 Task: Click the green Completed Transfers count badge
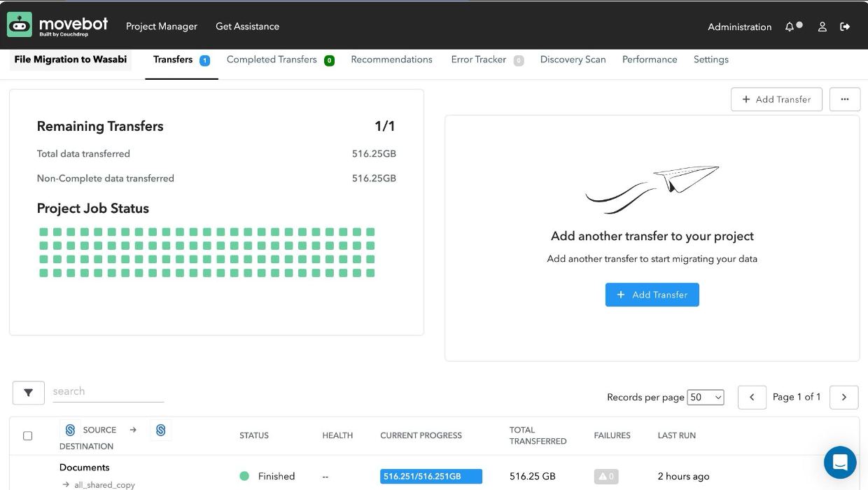pyautogui.click(x=329, y=60)
